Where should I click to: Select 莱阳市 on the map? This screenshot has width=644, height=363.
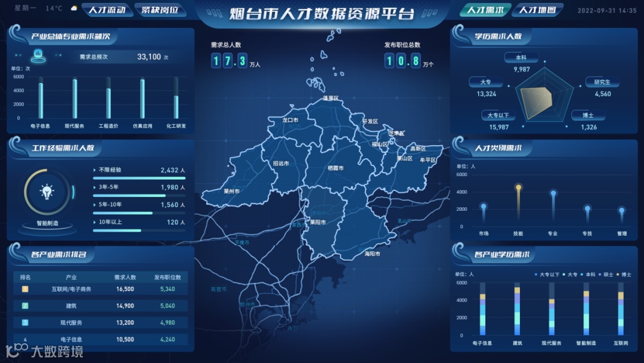coord(318,222)
